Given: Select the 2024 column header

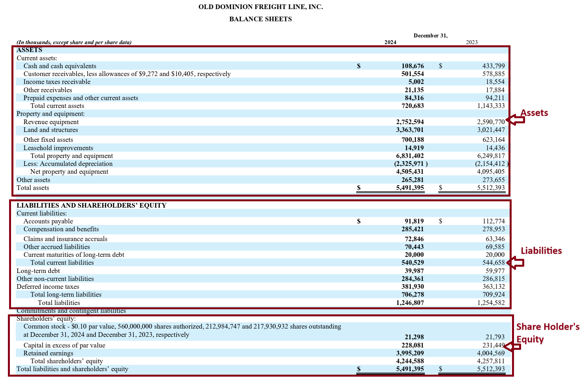Looking at the screenshot, I should [390, 42].
